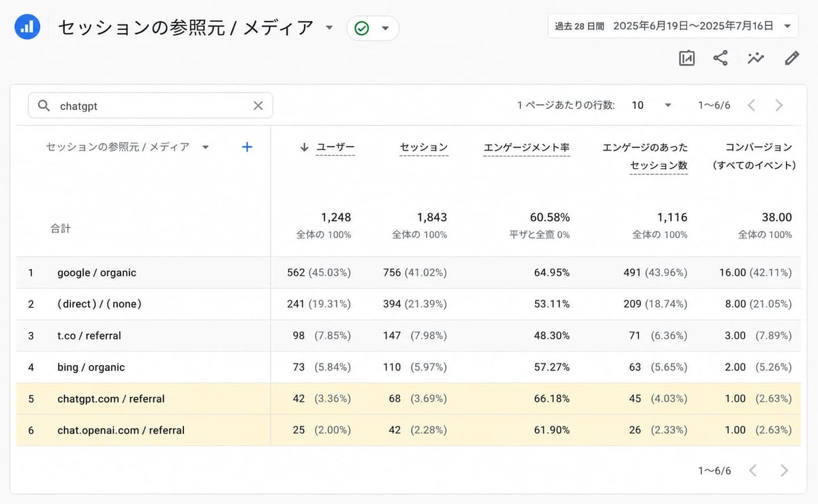
Task: Sort by エンゲージのあったセッション数 column header
Action: click(x=645, y=156)
